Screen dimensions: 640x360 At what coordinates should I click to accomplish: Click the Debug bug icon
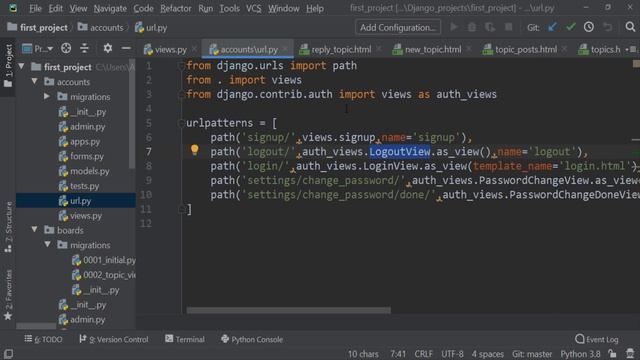472,27
